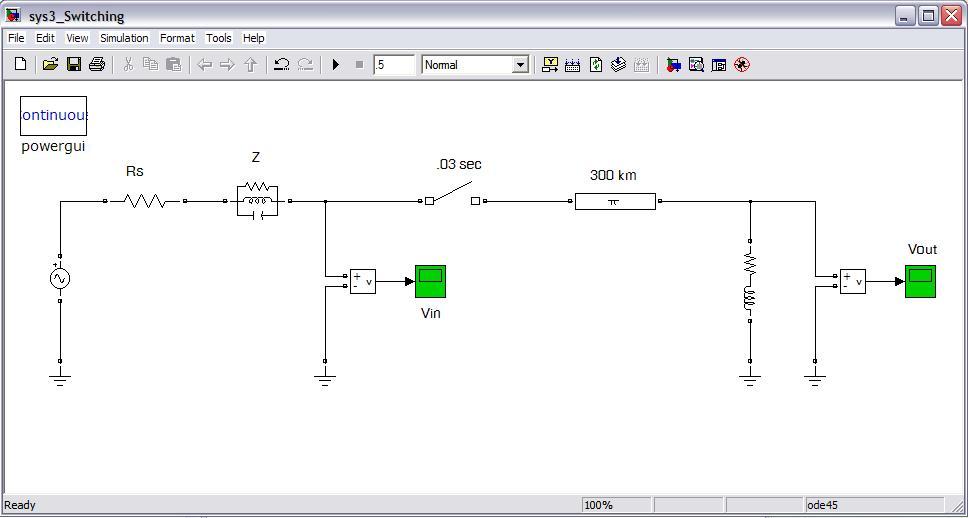968x518 pixels.
Task: Select the powergui Continuous block
Action: (54, 116)
